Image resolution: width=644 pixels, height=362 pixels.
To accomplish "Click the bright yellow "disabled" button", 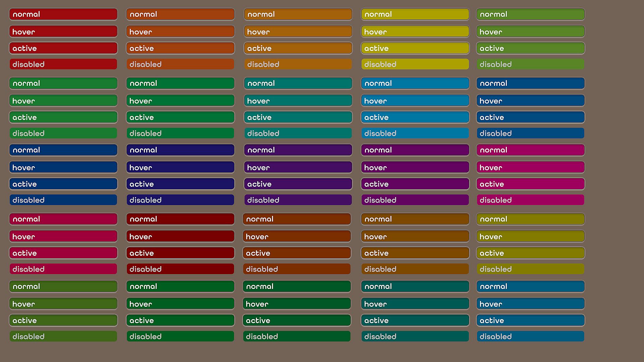I will point(415,64).
